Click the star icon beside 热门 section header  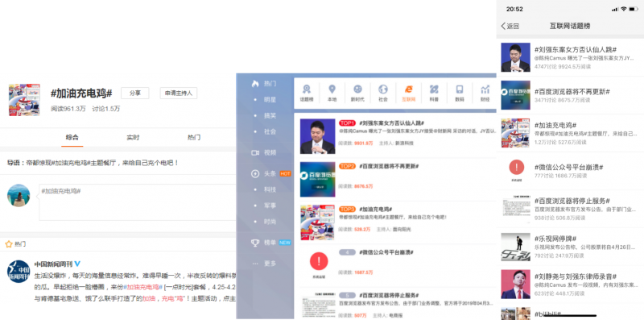(9, 244)
